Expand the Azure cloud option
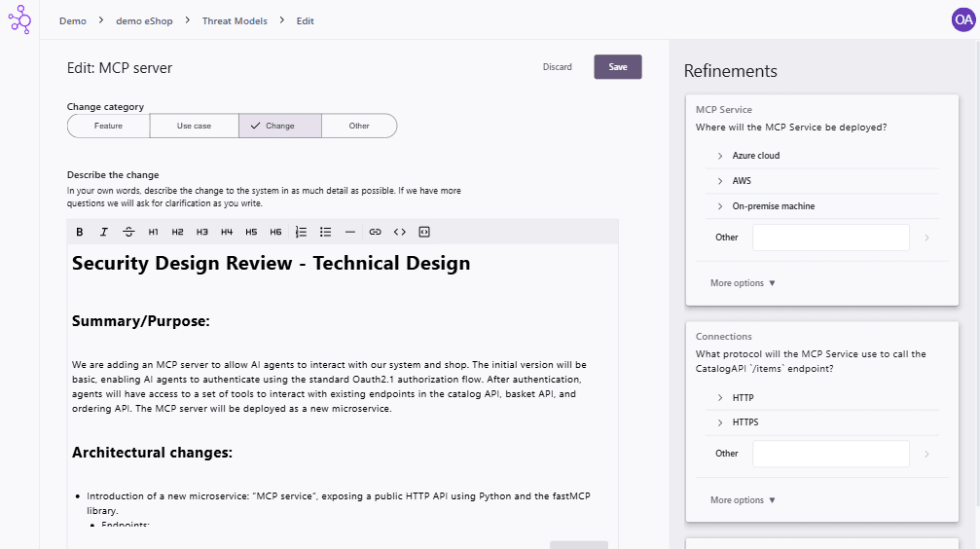 coord(755,156)
